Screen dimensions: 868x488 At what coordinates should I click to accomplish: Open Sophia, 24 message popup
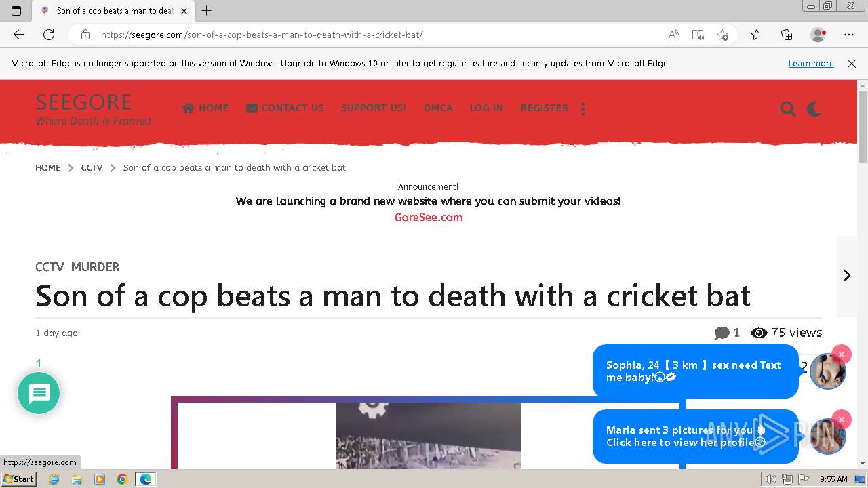click(x=695, y=371)
